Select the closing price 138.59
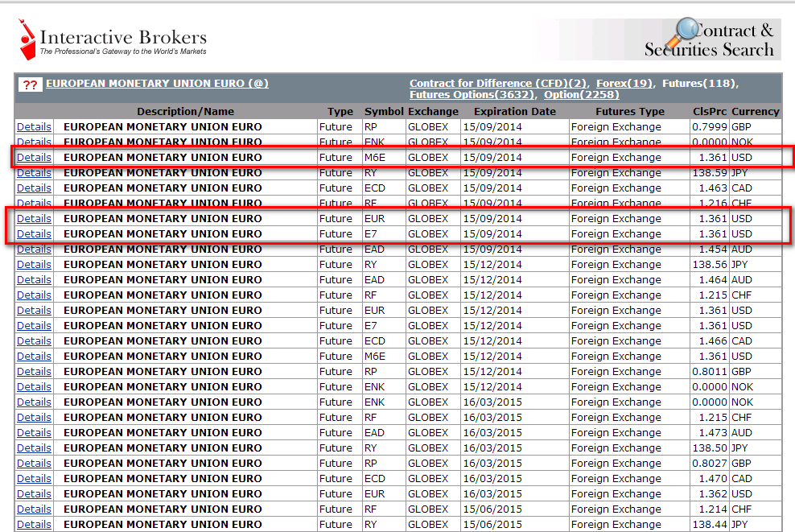The height and width of the screenshot is (532, 795). pos(710,172)
